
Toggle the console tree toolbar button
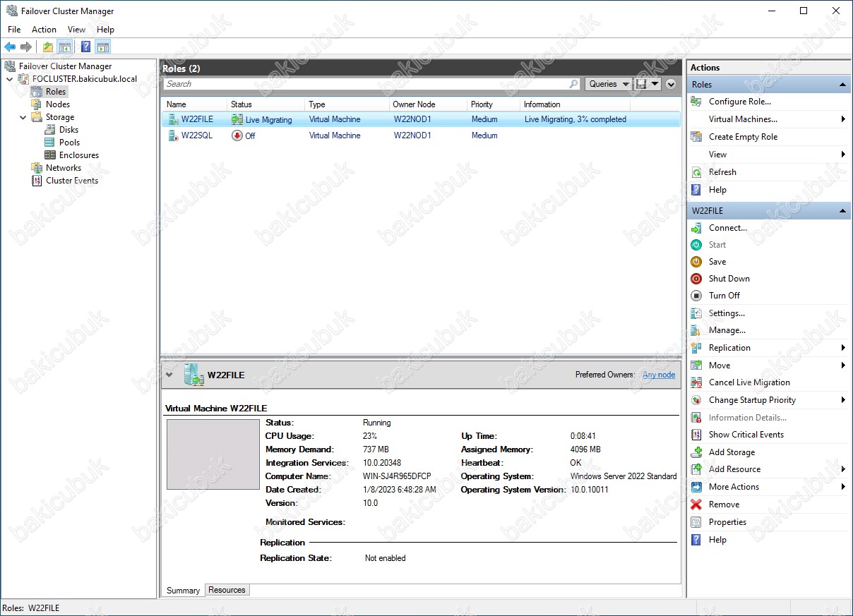point(64,47)
